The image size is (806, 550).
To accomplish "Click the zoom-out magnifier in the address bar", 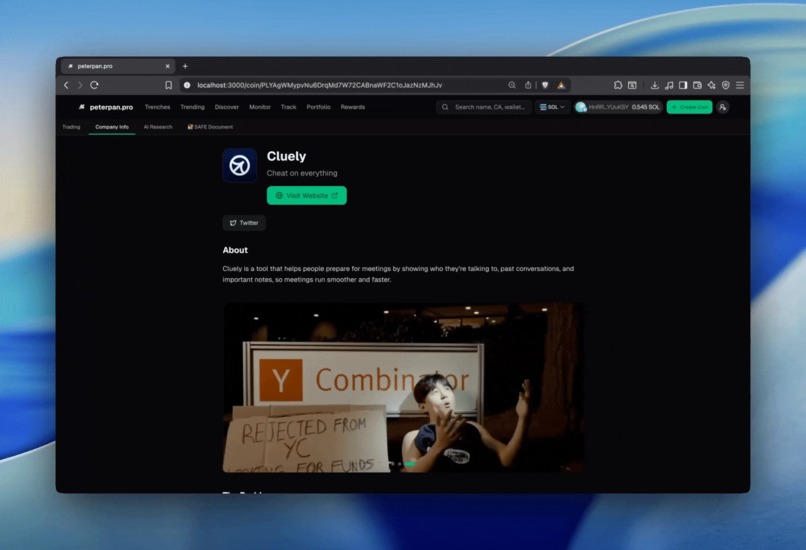I will coord(512,85).
